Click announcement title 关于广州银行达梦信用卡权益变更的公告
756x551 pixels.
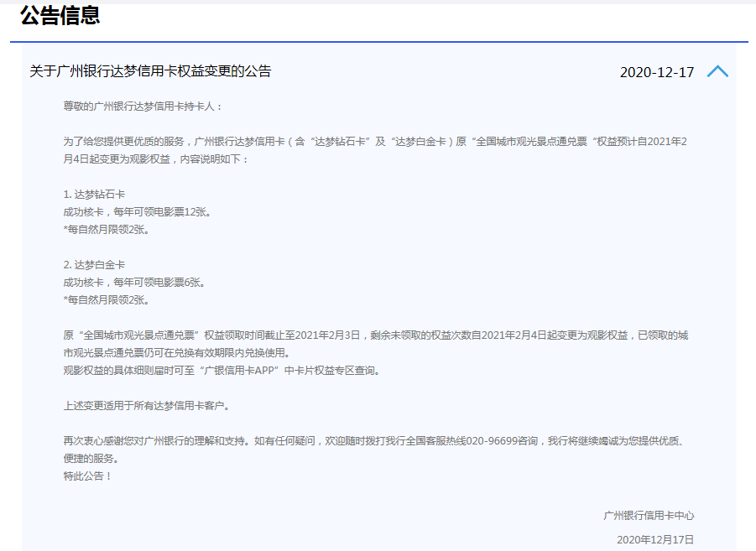click(x=150, y=71)
